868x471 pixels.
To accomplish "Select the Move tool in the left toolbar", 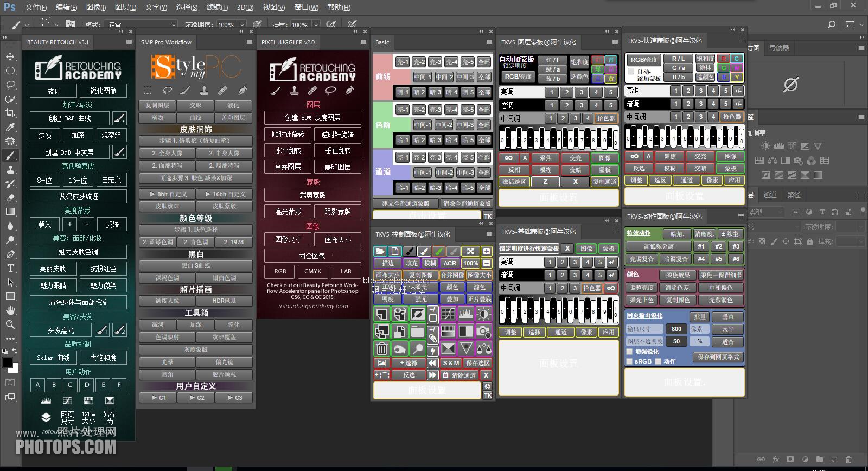I will (x=10, y=57).
